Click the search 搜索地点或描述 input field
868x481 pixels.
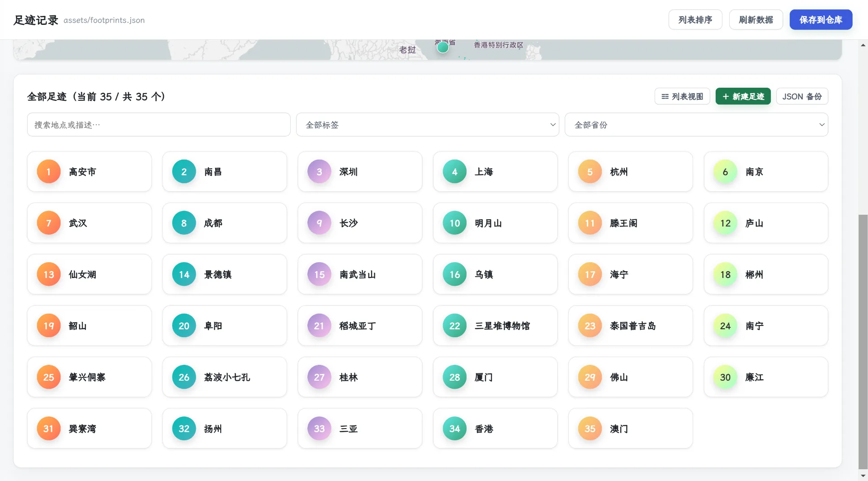tap(159, 125)
